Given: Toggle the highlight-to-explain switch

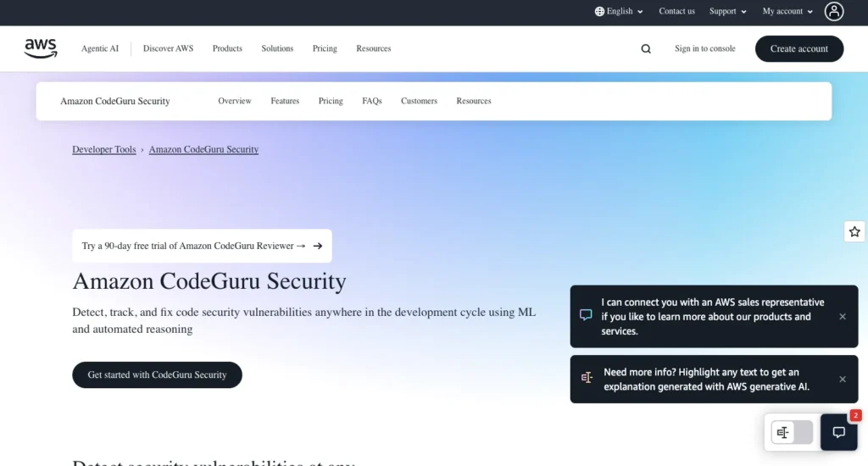Looking at the screenshot, I should pos(793,432).
